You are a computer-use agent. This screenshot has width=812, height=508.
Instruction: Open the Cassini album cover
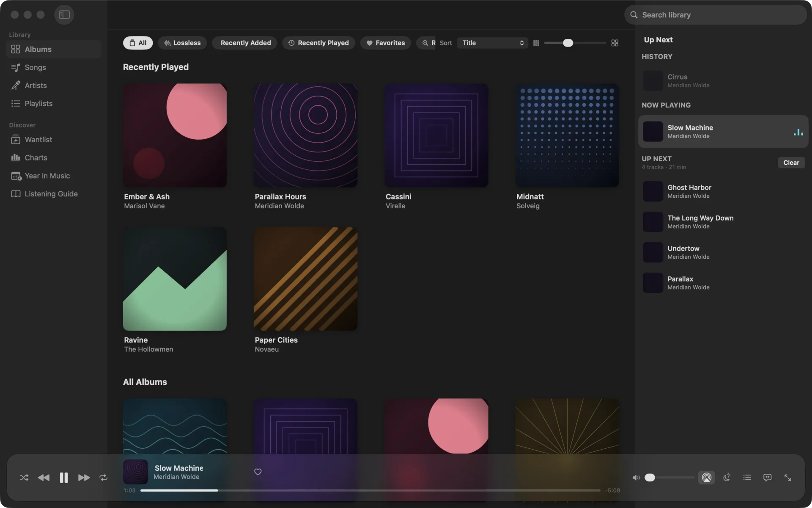436,135
